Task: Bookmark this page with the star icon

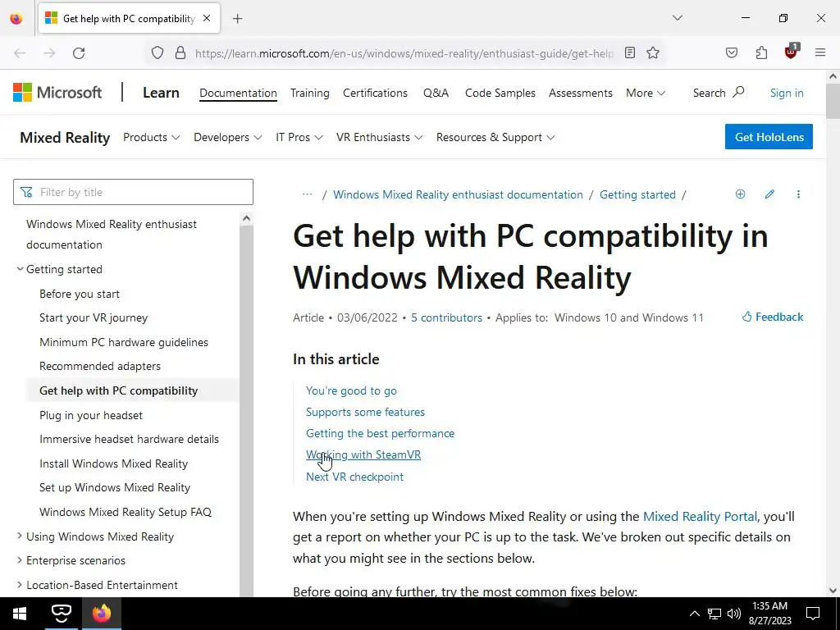Action: (x=652, y=52)
